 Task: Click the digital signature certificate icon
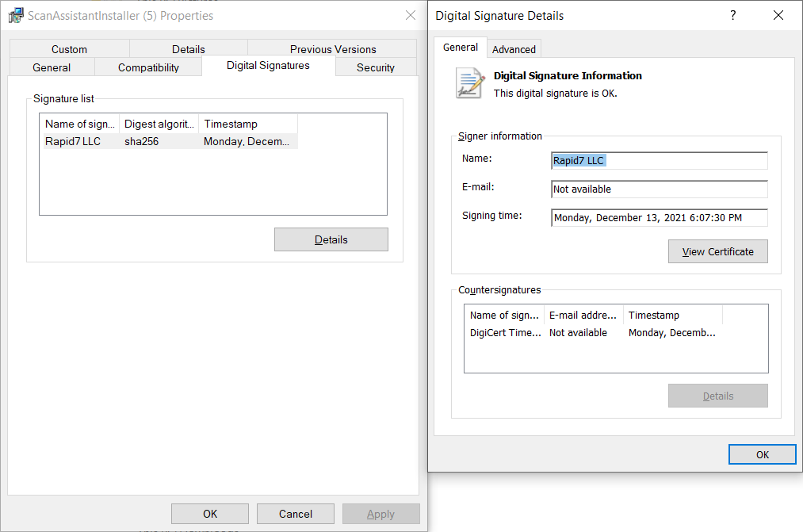[469, 83]
